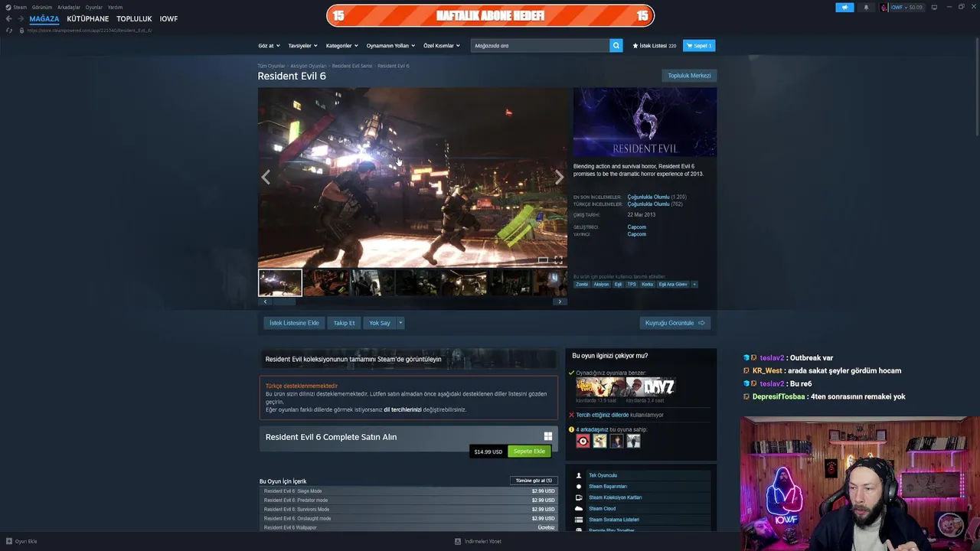Open the İstek Listesi link
The image size is (980, 551).
pyautogui.click(x=655, y=46)
